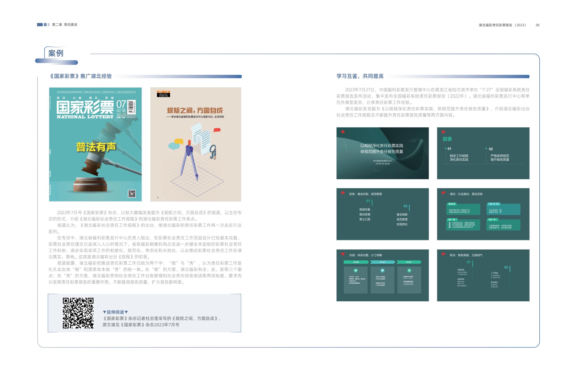Screen dimensions: 578x392
Task: Click the large QR code beside 延伸阅读
Action: [78, 313]
